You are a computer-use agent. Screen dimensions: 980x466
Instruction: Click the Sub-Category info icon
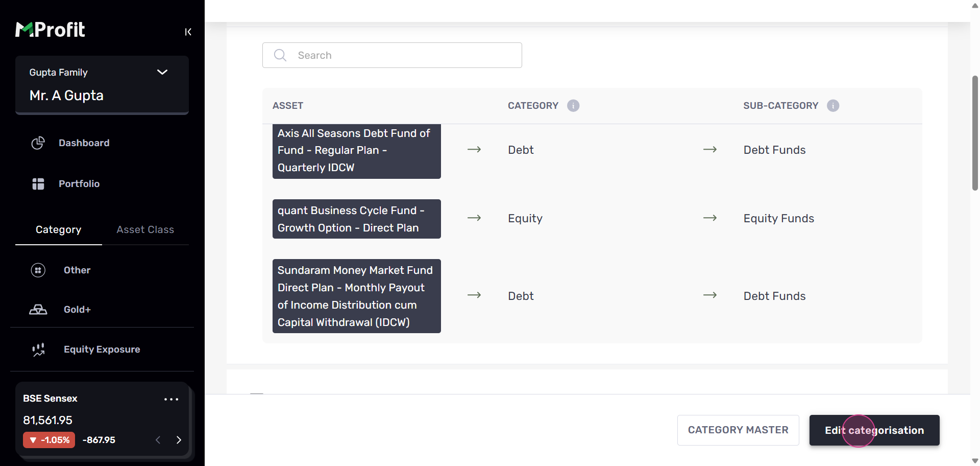click(833, 106)
